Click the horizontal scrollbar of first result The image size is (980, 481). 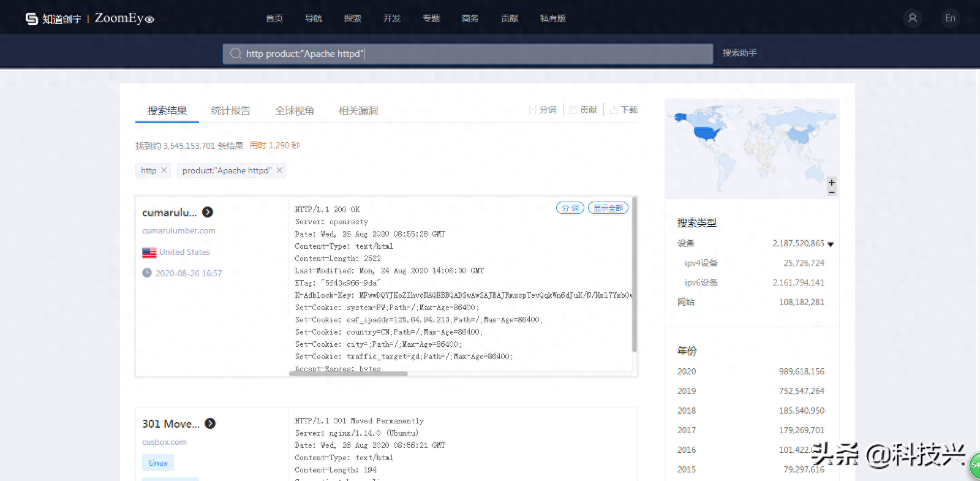click(349, 374)
